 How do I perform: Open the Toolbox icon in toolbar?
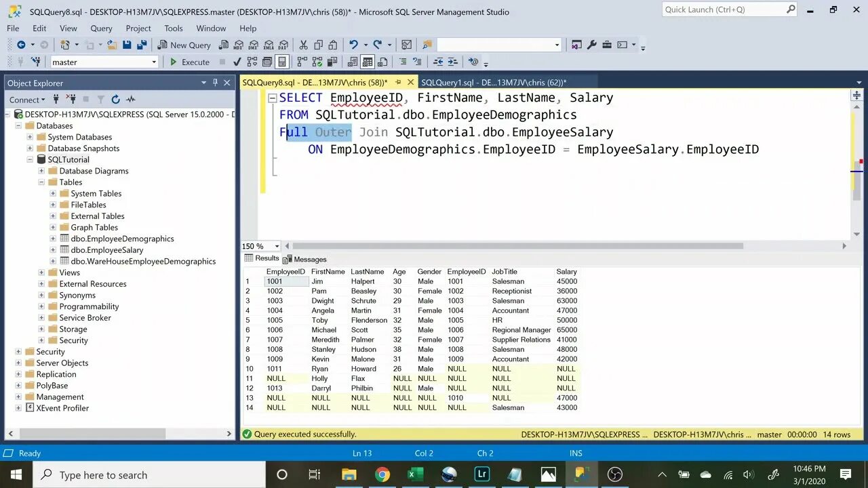coord(607,45)
